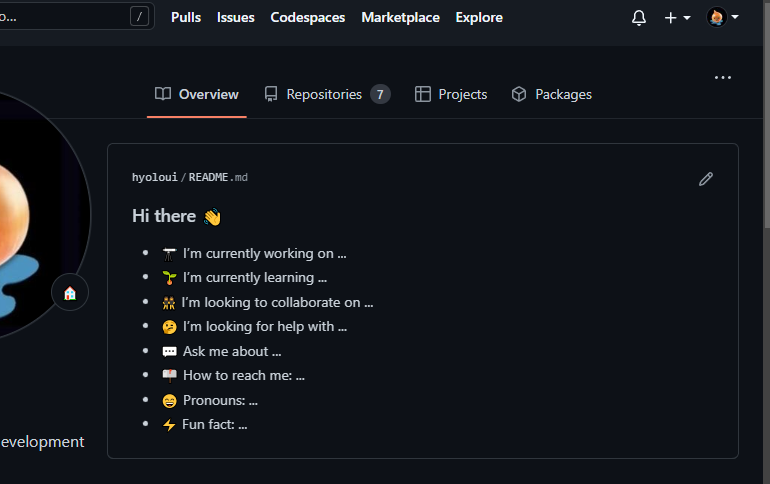Click the speech bubble emoji

coord(169,352)
